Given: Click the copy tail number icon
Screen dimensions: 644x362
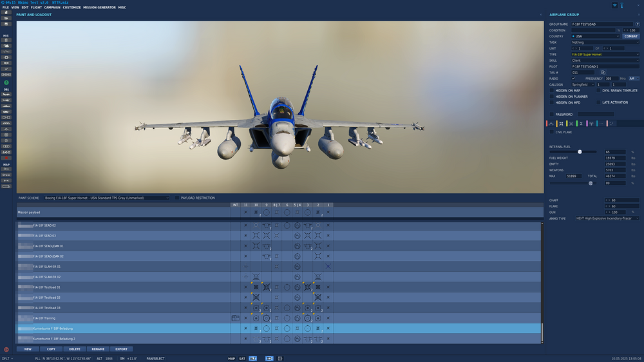Looking at the screenshot, I should coord(603,72).
